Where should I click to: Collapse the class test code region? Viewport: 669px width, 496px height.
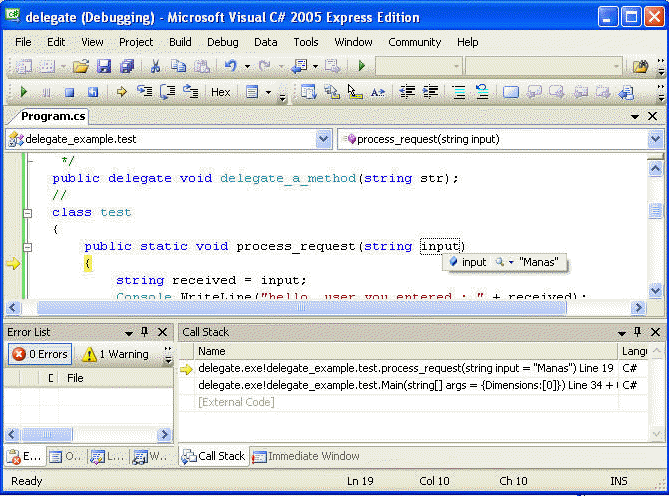(x=28, y=212)
